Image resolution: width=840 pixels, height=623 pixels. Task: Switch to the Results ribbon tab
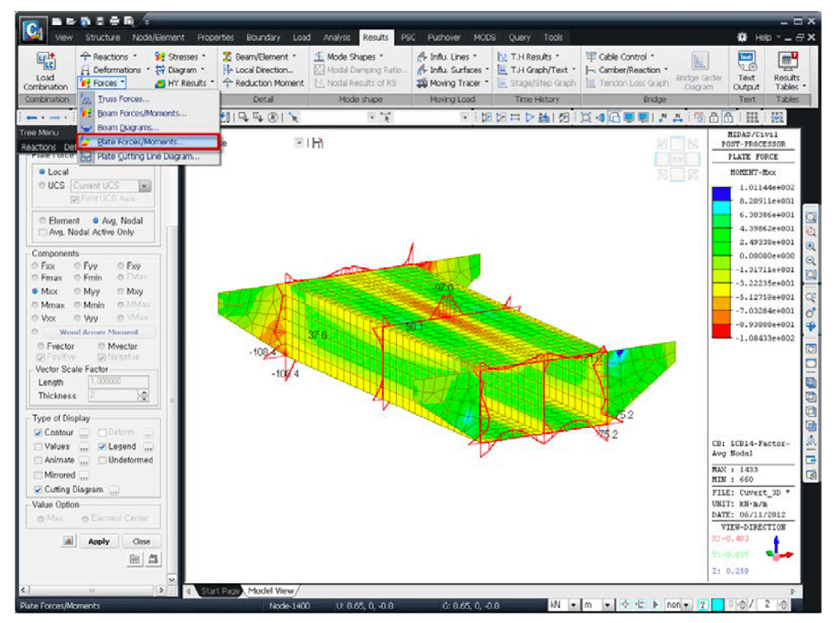(375, 37)
